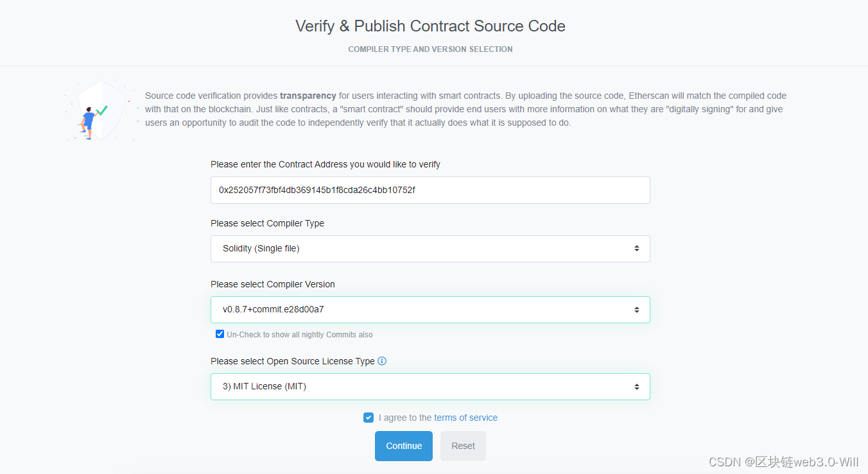Click the Compiler Type dropdown arrow icon

(636, 248)
